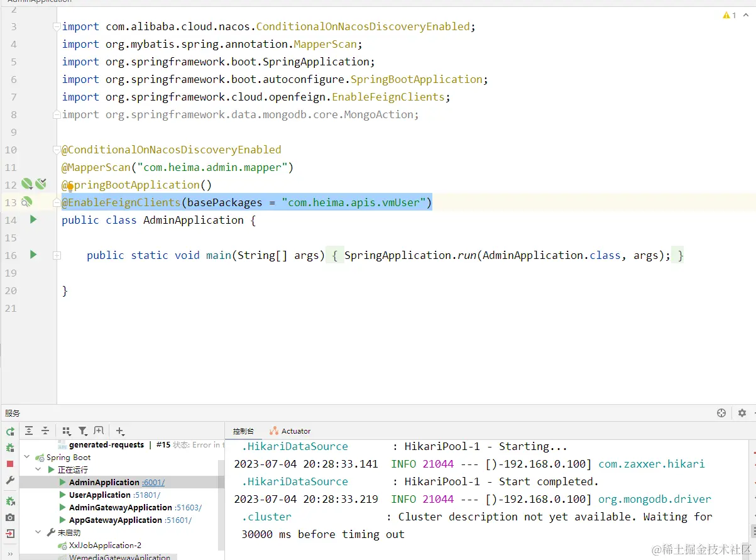Switch to the Actuator tab
756x560 pixels.
pyautogui.click(x=290, y=431)
